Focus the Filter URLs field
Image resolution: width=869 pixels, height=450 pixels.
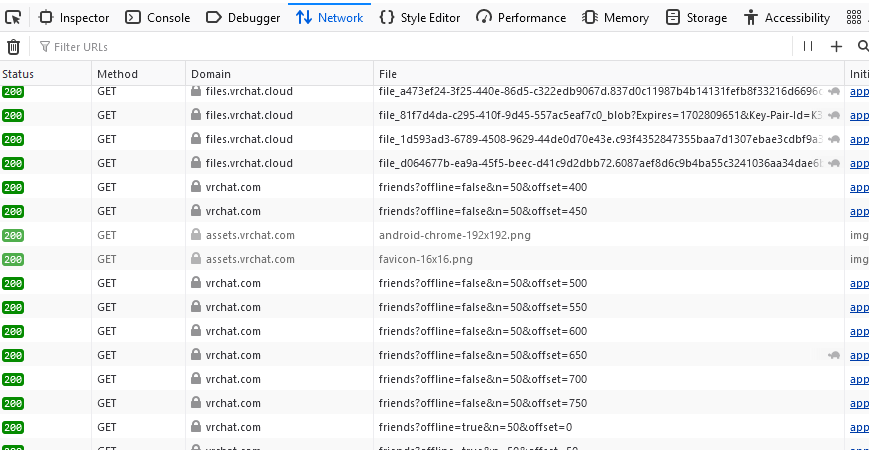[413, 47]
